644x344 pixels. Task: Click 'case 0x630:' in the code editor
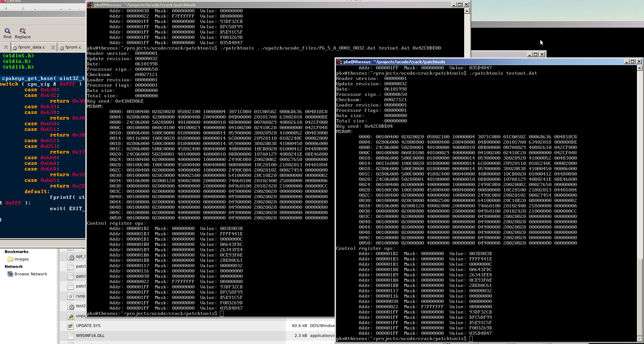click(42, 90)
